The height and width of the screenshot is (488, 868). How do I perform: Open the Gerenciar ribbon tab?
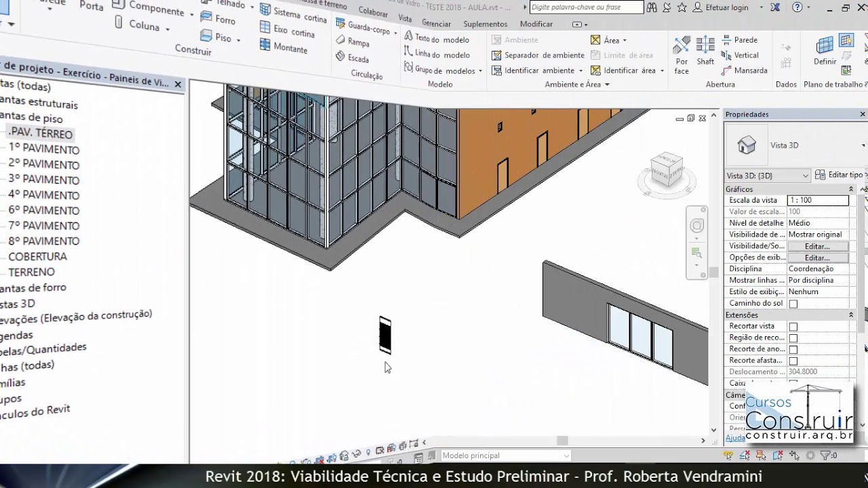(x=436, y=24)
